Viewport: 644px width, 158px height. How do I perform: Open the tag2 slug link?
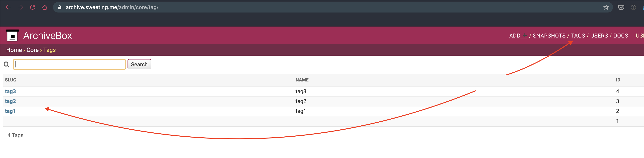pyautogui.click(x=10, y=101)
